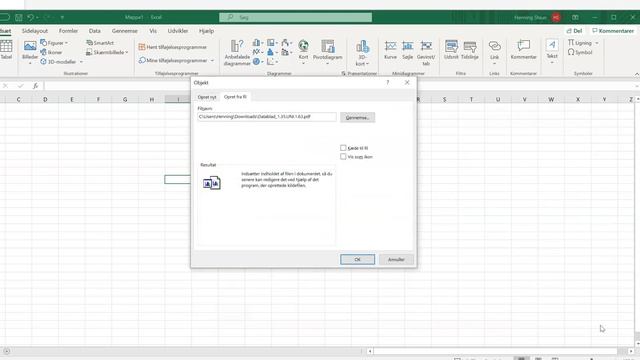Expand the Skærmbillede dropdown arrow
The height and width of the screenshot is (360, 640).
point(127,52)
